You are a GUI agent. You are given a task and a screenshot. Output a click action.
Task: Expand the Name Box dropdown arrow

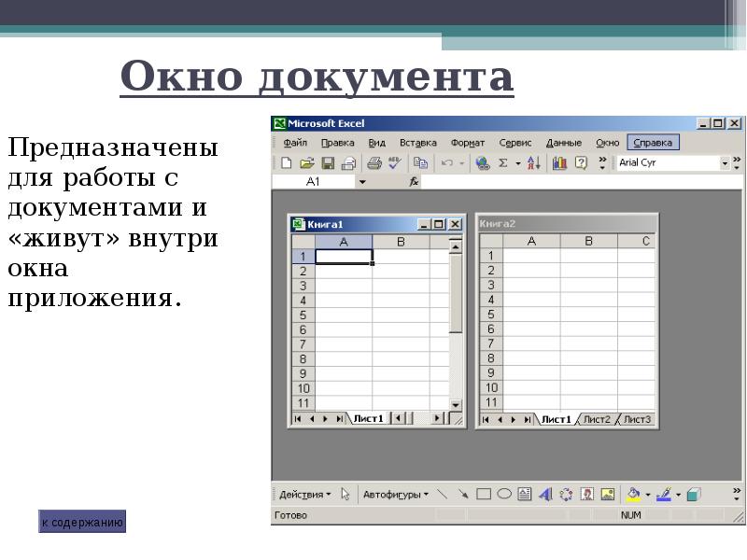362,182
